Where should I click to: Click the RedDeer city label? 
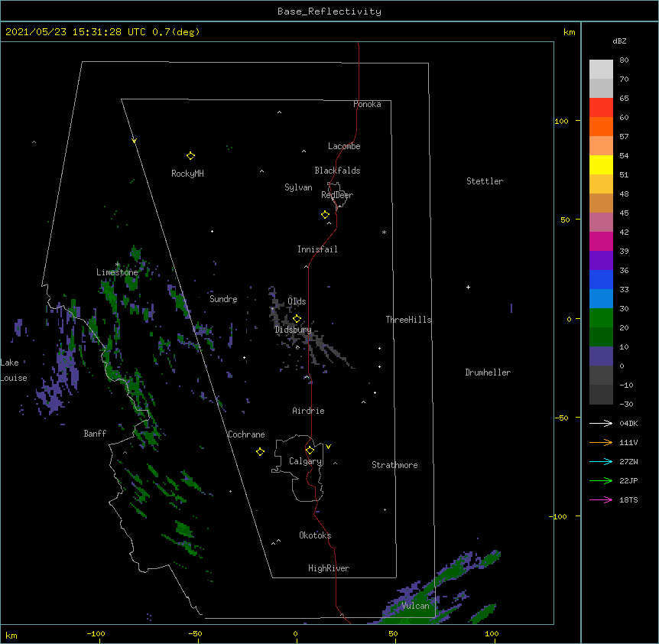point(337,195)
